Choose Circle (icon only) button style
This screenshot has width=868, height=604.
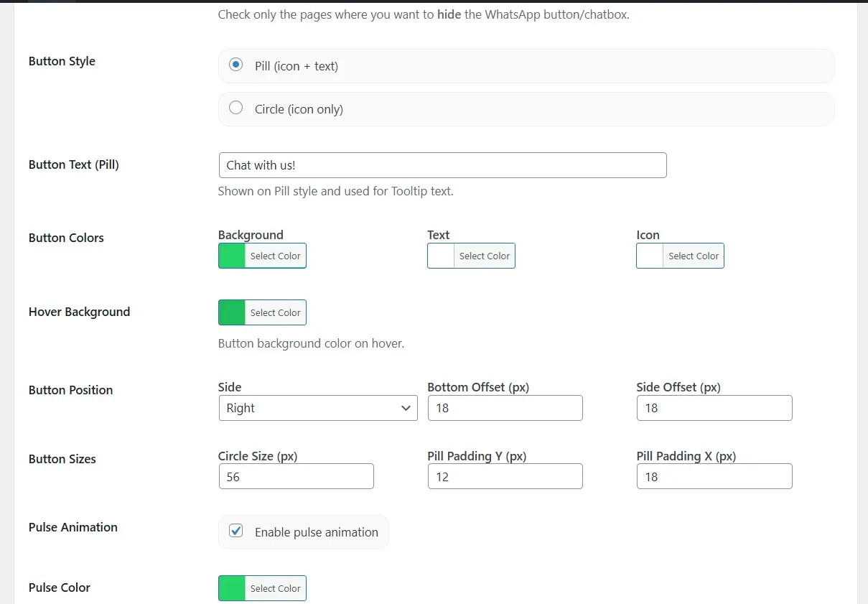point(235,108)
